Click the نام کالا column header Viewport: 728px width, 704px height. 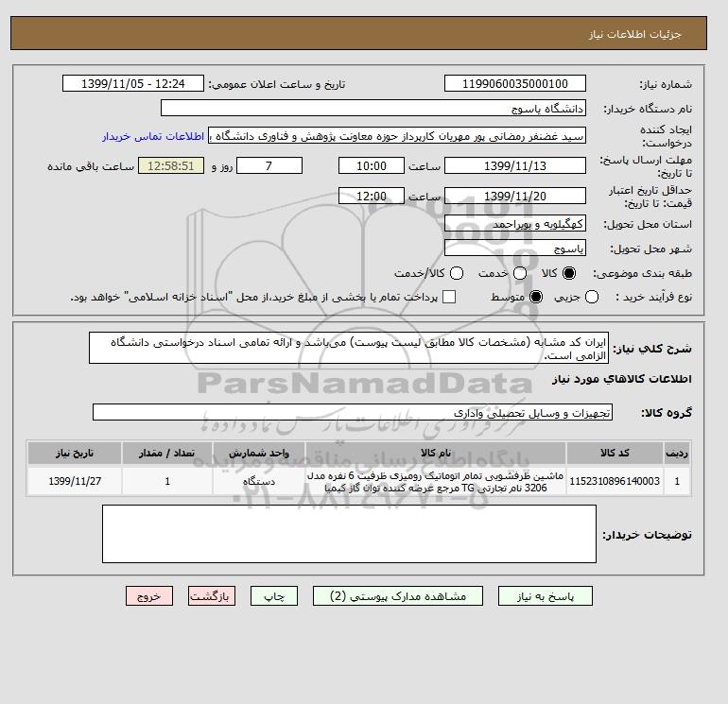coord(436,453)
